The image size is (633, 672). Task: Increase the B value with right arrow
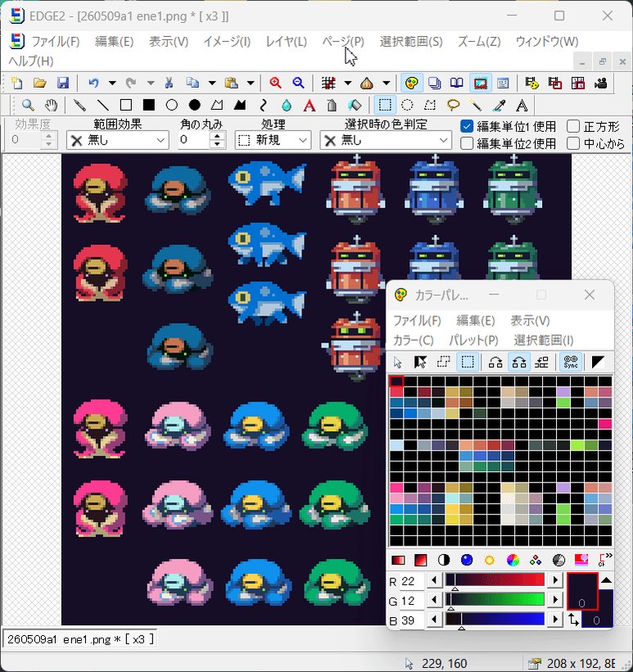click(x=555, y=620)
